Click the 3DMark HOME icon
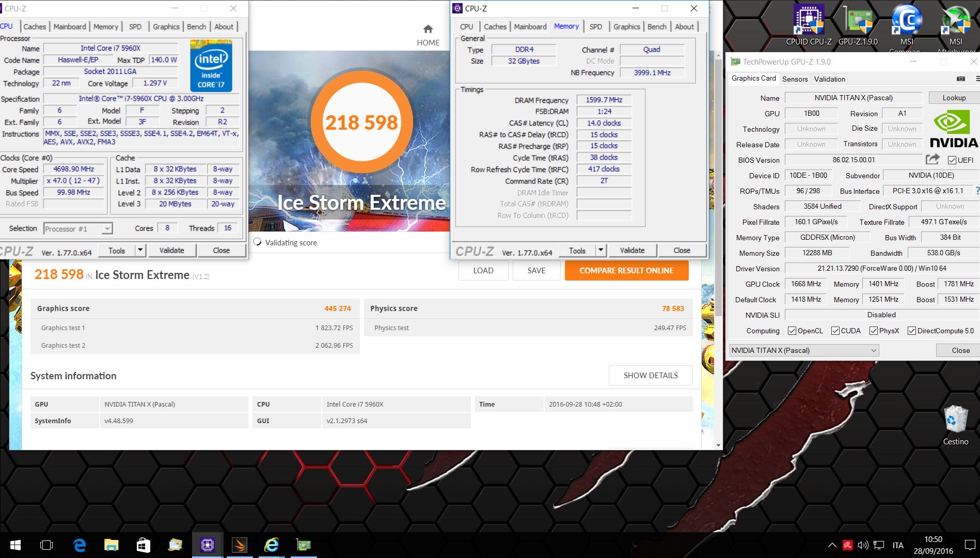The image size is (980, 558). pyautogui.click(x=428, y=29)
